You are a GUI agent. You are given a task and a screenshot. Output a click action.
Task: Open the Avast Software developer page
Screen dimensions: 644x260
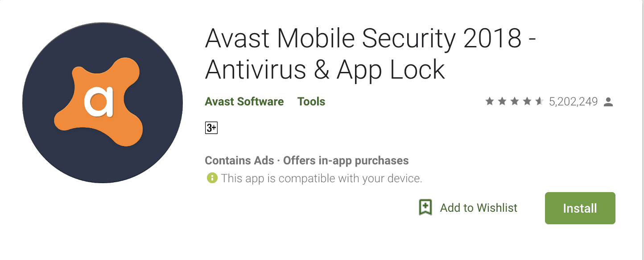coord(244,102)
